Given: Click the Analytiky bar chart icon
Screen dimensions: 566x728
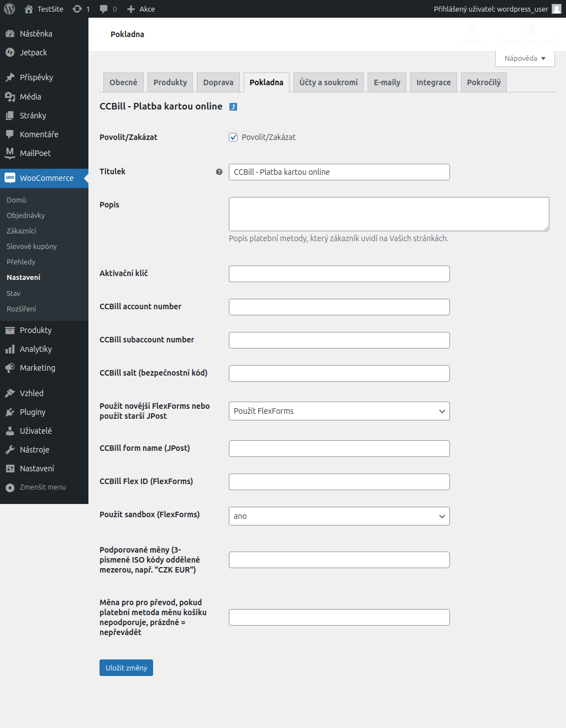Looking at the screenshot, I should [x=10, y=349].
